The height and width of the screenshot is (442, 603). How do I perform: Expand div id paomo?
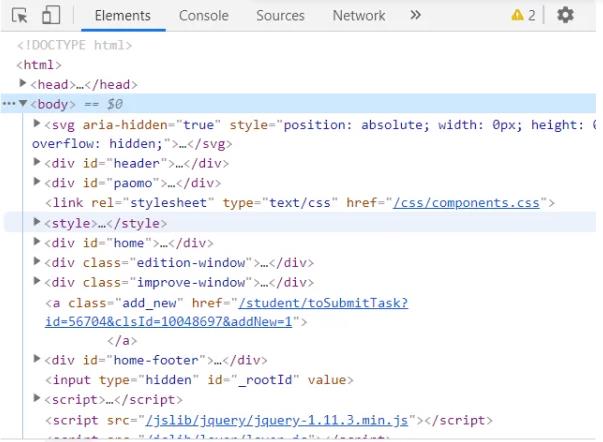pyautogui.click(x=37, y=181)
